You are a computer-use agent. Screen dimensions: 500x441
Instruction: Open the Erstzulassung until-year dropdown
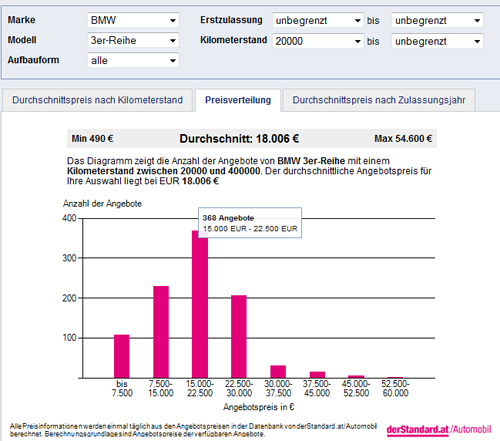tap(437, 20)
